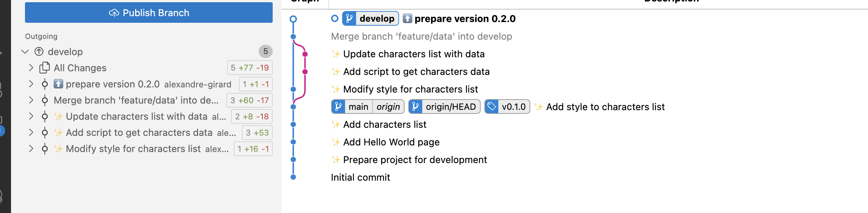Click commit node icon of Merge branch outgoing row
Viewport: 868px width, 213px height.
[45, 100]
